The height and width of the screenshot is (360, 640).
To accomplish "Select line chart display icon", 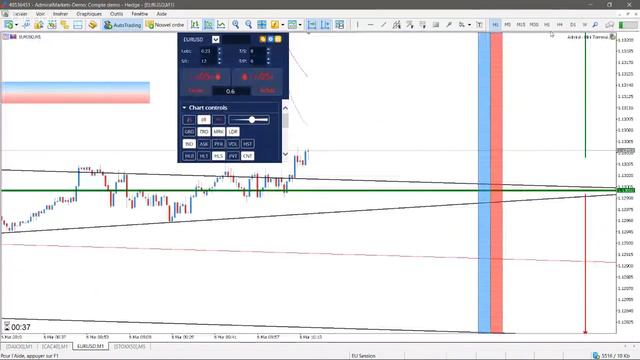I will pyautogui.click(x=221, y=25).
